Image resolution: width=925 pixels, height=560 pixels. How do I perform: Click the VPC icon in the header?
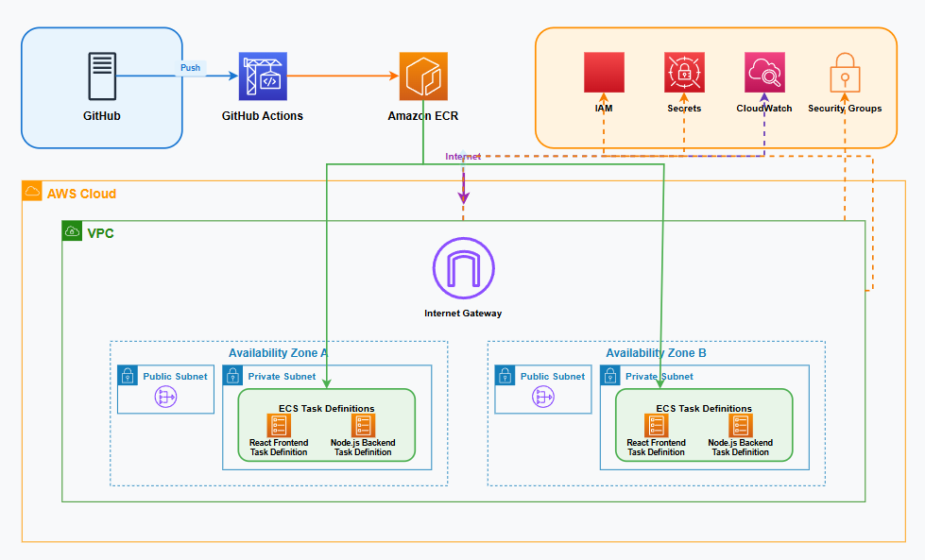(x=73, y=229)
